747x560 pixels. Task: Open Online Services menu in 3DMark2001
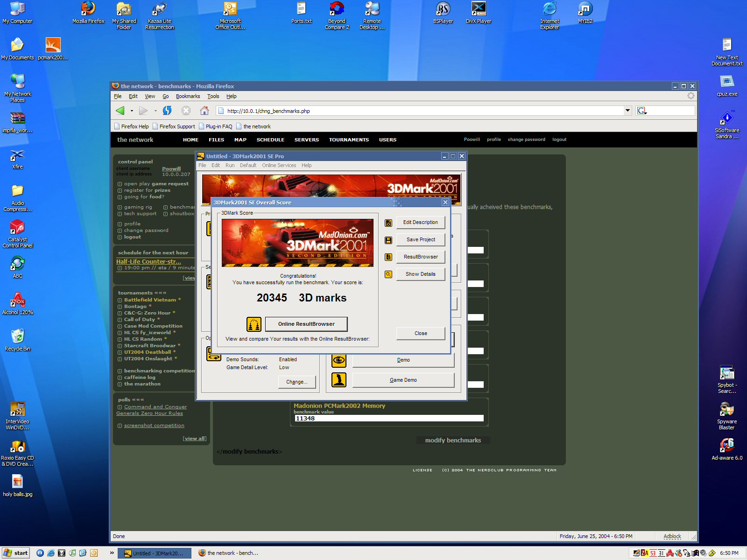279,165
